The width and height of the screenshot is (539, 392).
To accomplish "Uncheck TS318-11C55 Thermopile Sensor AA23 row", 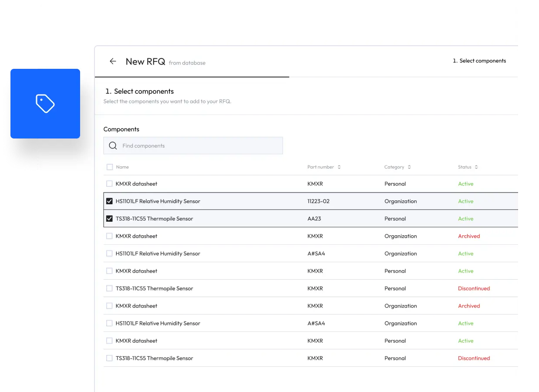I will pos(109,219).
